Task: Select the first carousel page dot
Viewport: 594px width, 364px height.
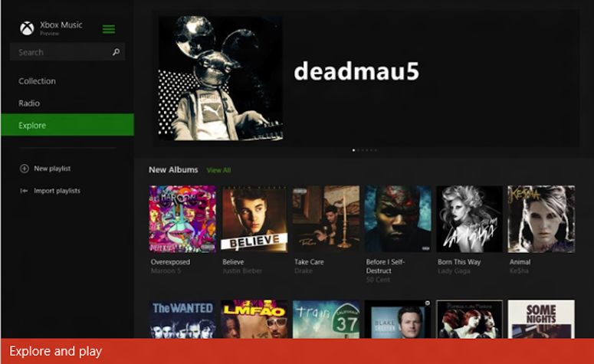Action: (x=353, y=150)
